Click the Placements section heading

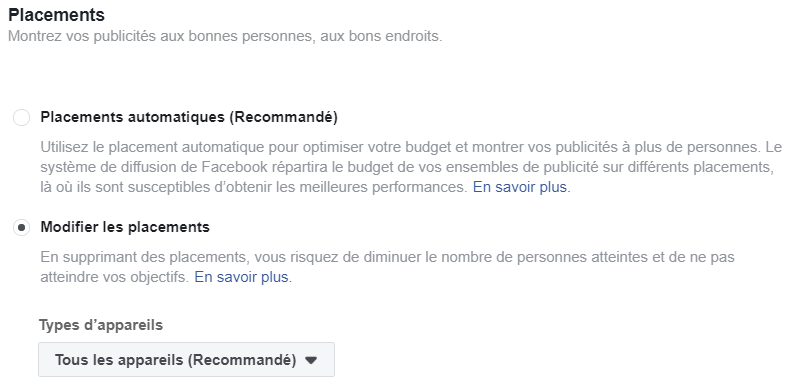tap(57, 15)
